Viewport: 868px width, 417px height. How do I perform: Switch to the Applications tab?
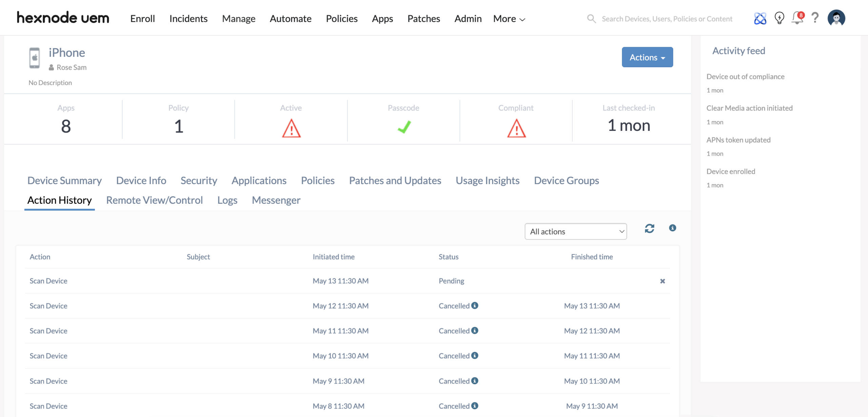[259, 180]
